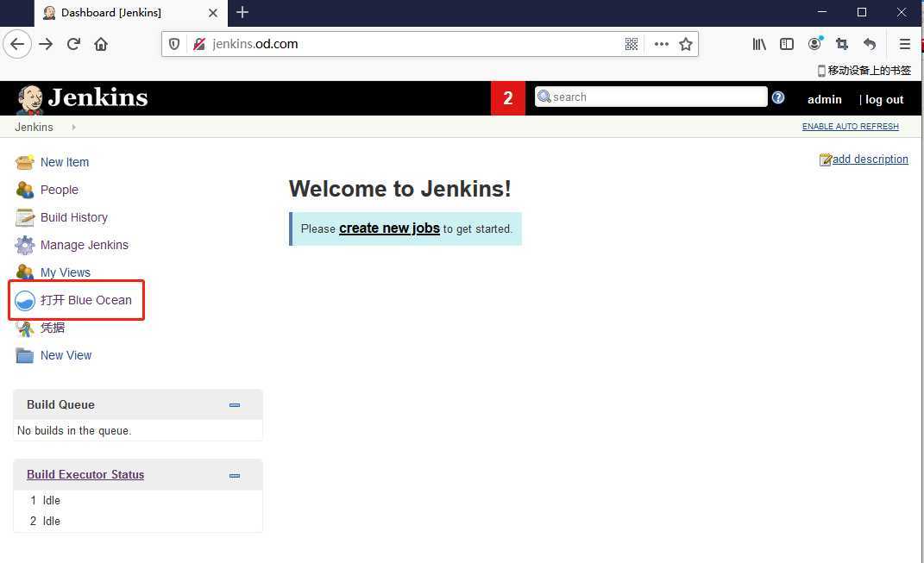Close the Dashboard [Jenkins] tab
The width and height of the screenshot is (924, 563).
click(213, 12)
